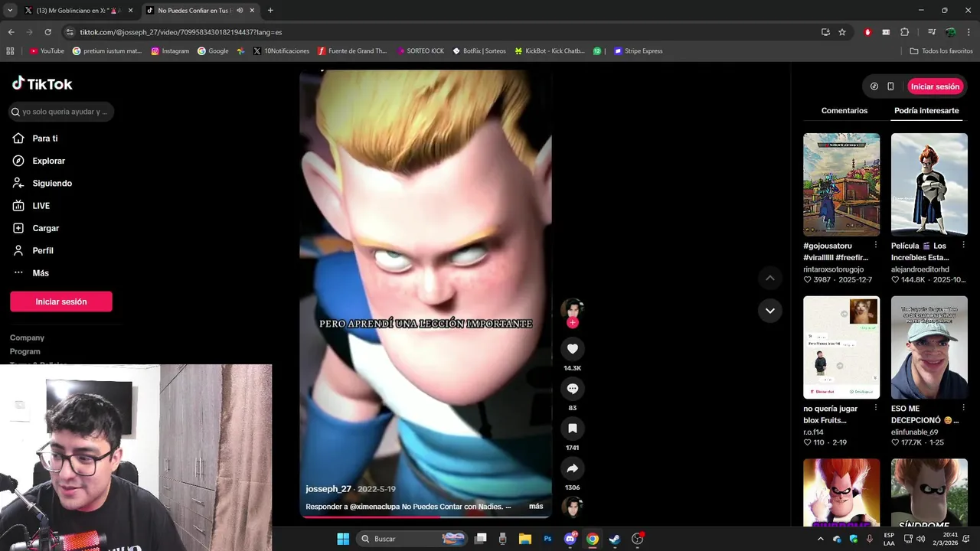Open the sound disc avatar below share
The height and width of the screenshot is (551, 980).
point(572,507)
